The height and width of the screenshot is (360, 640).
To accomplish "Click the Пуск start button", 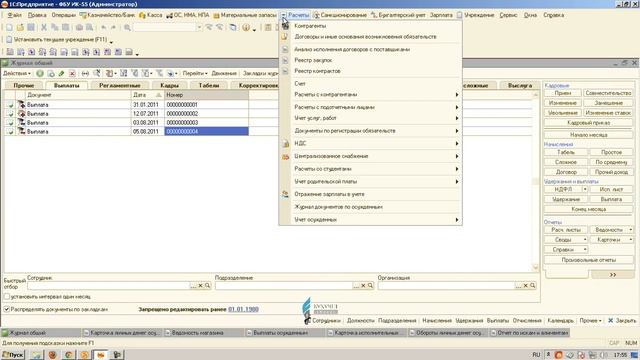I will point(13,355).
